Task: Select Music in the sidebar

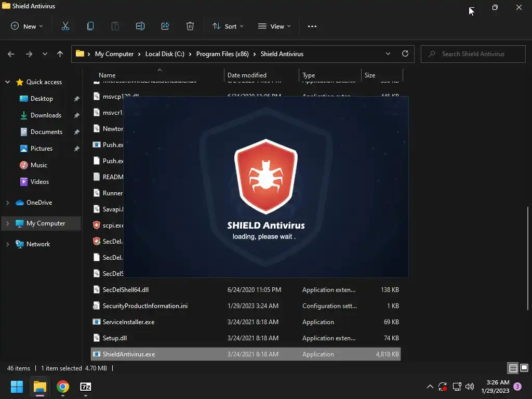Action: pyautogui.click(x=38, y=165)
